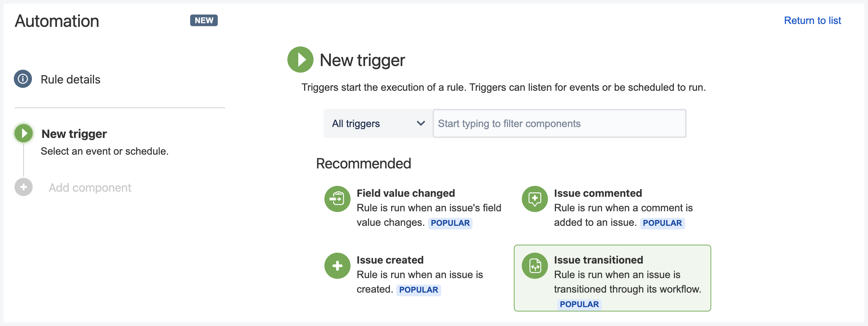868x326 pixels.
Task: Select Rule details in the left sidebar
Action: click(70, 79)
